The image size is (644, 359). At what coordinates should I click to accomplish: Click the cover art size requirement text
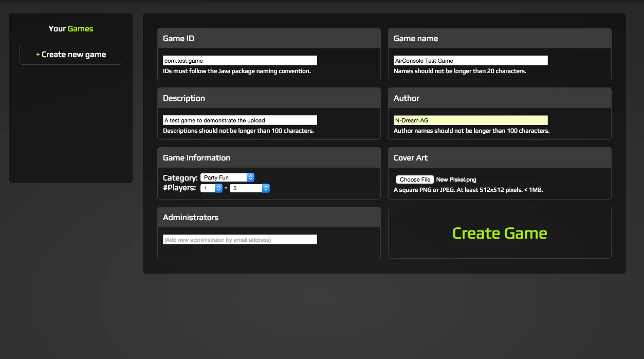click(468, 190)
